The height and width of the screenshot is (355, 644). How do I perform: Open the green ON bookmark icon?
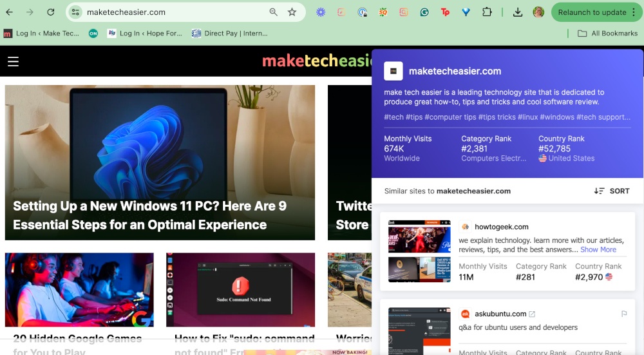click(x=93, y=34)
